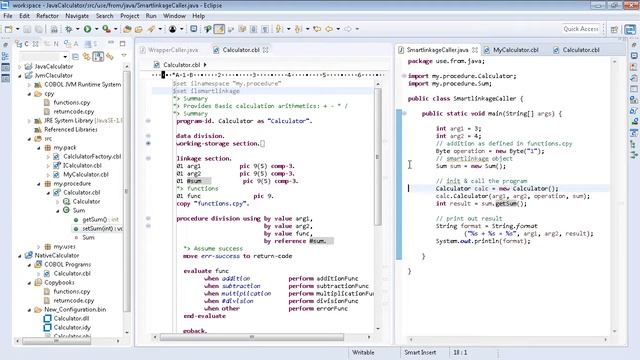This screenshot has width=640, height=360.
Task: Expand COBOL JVM Runtime System node
Action: point(29,85)
